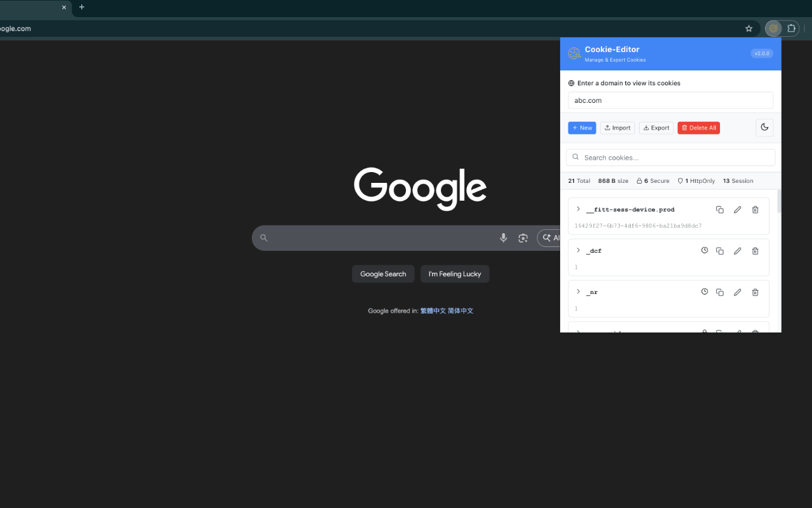Click the Cookie-Editor cookie logo
This screenshot has width=812, height=508.
pyautogui.click(x=574, y=53)
